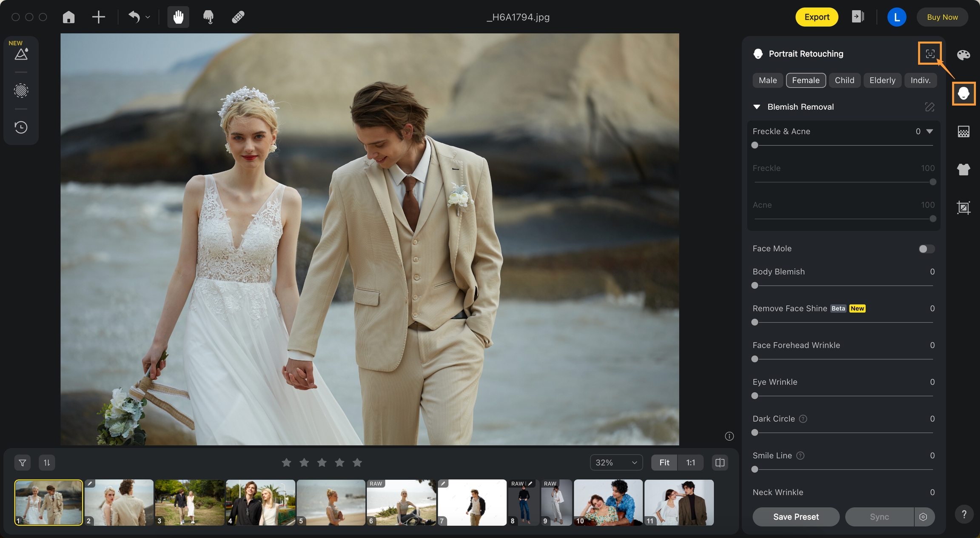The height and width of the screenshot is (538, 980).
Task: Open the crop and transform panel
Action: click(963, 207)
